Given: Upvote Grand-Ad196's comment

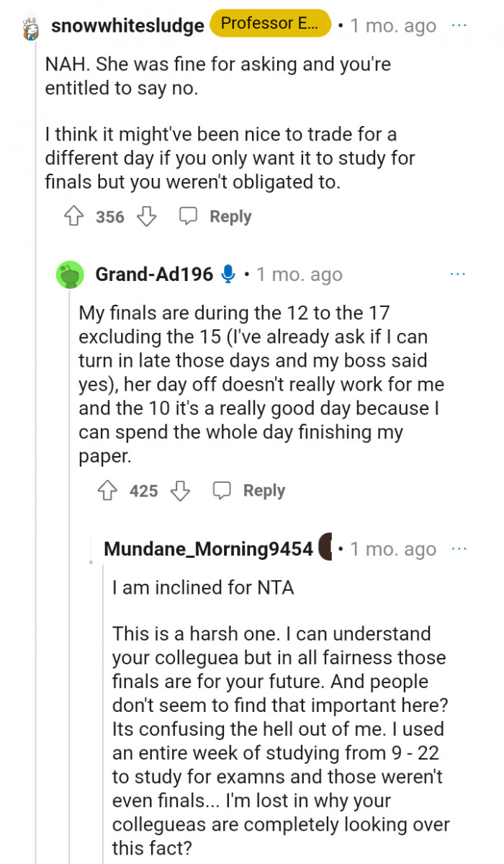Looking at the screenshot, I should pos(108,491).
